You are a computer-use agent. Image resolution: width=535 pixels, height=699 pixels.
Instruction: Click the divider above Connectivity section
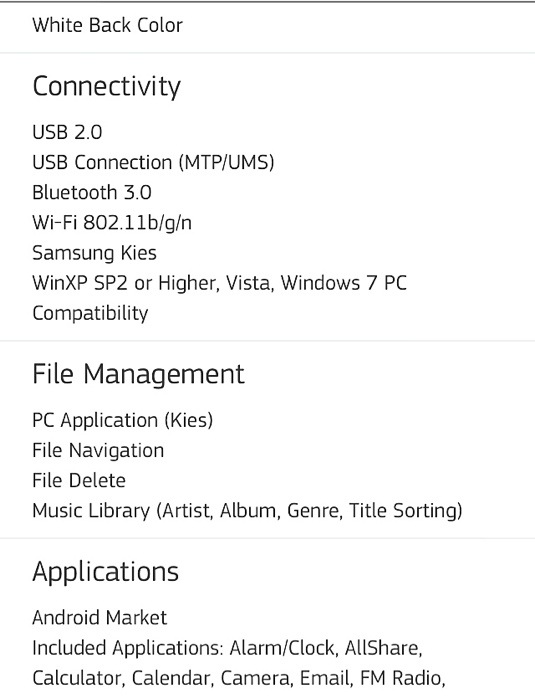268,53
